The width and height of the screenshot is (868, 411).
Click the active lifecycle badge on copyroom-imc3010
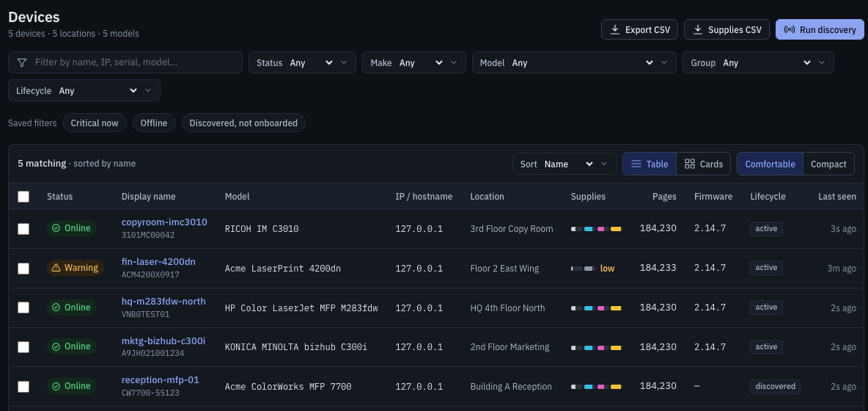[766, 228]
